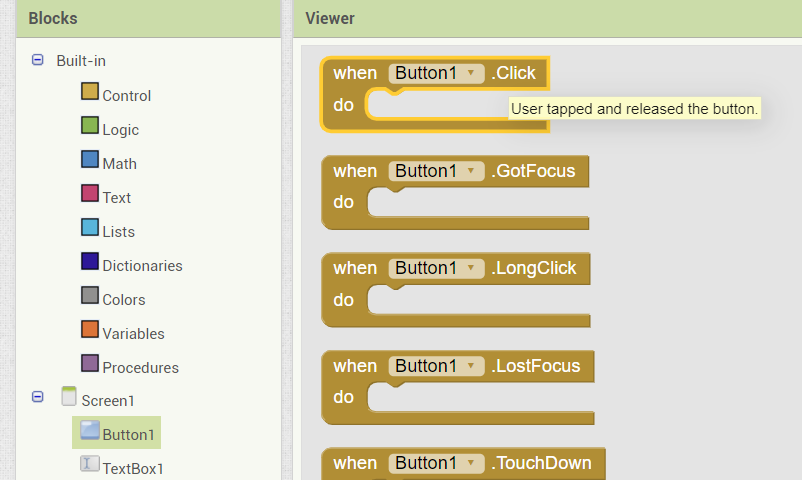The height and width of the screenshot is (480, 802).
Task: Collapse the Screen1 tree node
Action: pyautogui.click(x=37, y=397)
